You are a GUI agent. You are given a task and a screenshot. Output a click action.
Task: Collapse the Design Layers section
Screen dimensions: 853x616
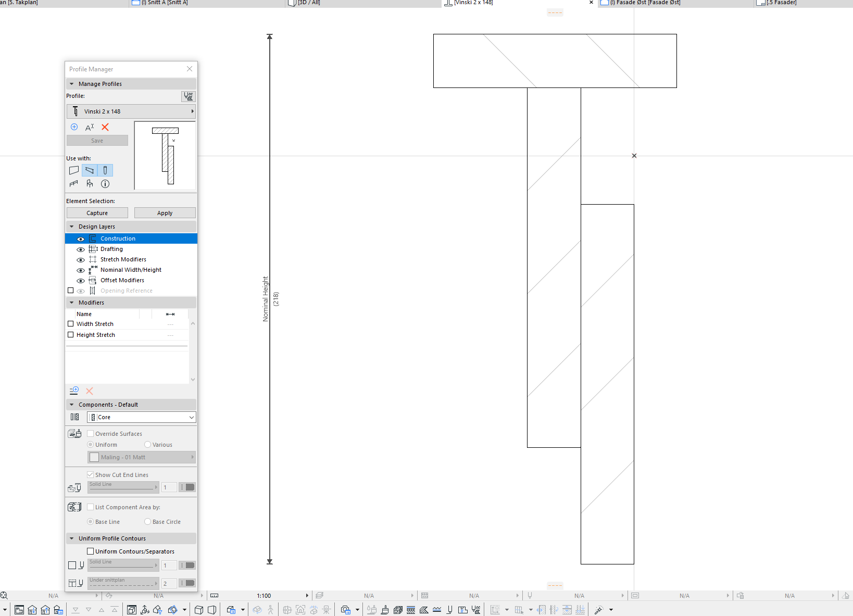pos(72,227)
